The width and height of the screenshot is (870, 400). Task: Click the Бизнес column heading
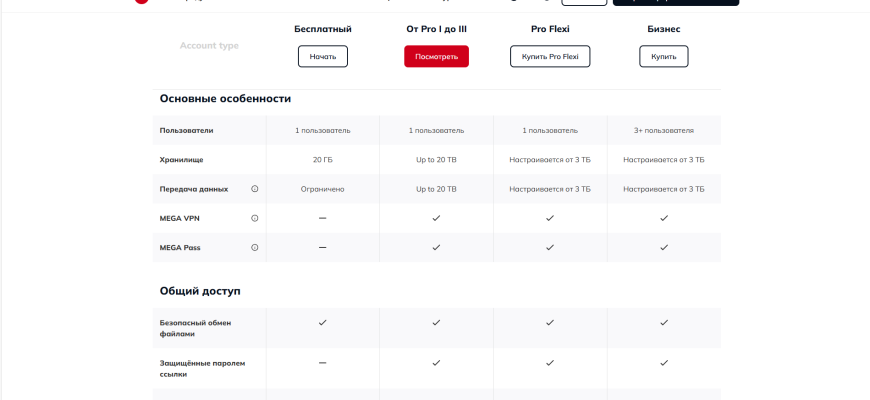click(664, 29)
